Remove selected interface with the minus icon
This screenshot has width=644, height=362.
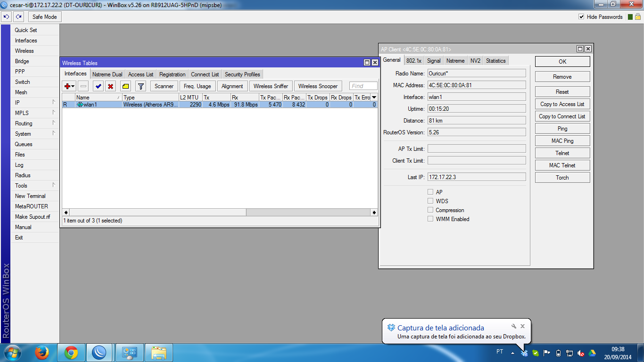click(83, 86)
